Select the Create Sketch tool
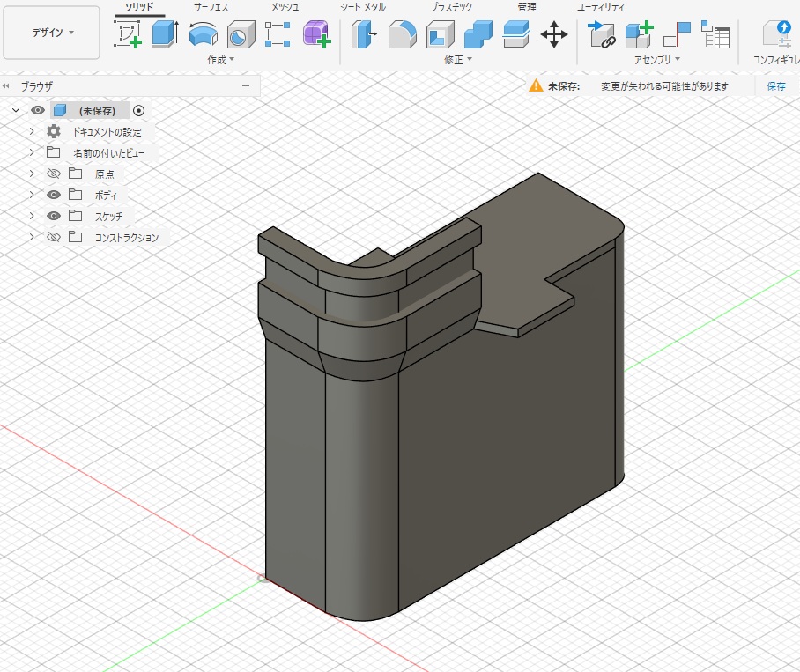The width and height of the screenshot is (800, 672). click(128, 35)
